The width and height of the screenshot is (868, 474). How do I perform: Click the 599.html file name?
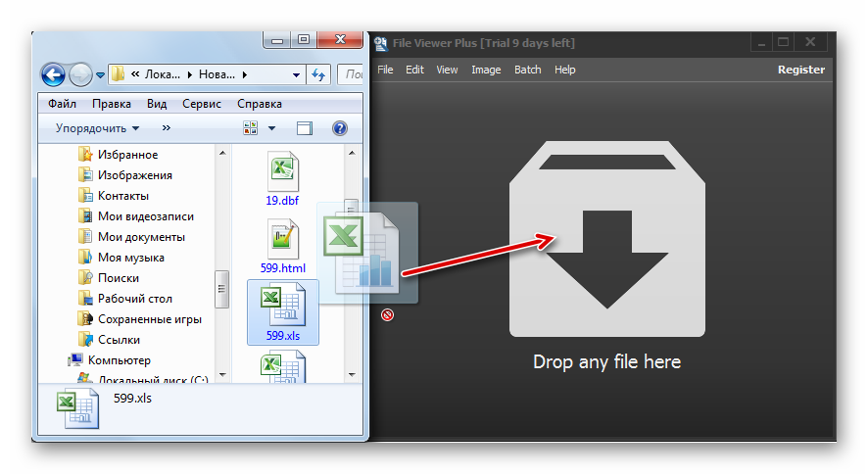point(282,268)
